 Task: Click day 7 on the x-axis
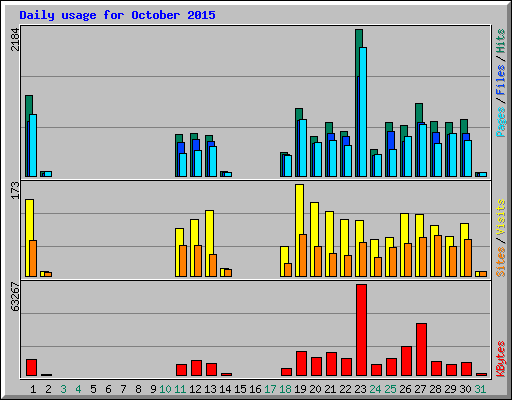click(123, 389)
